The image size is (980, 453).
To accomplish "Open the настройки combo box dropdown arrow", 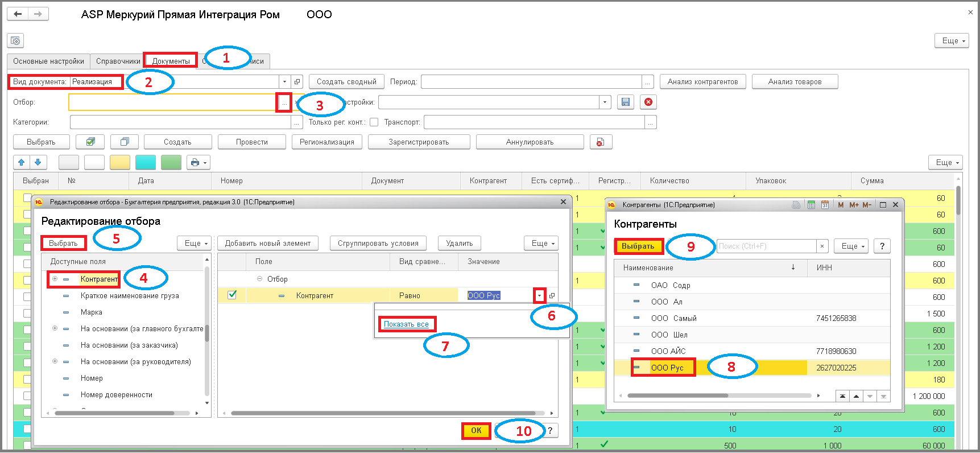I will pyautogui.click(x=605, y=102).
